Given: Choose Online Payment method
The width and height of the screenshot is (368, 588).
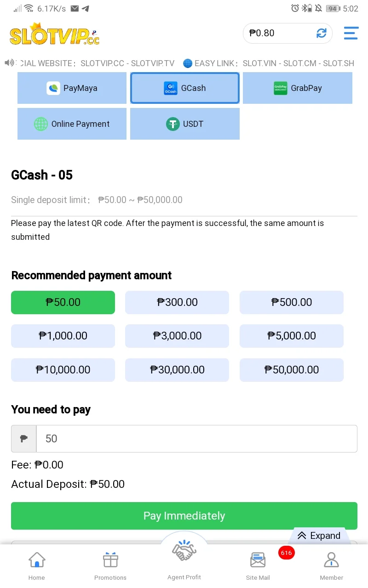Looking at the screenshot, I should [72, 124].
